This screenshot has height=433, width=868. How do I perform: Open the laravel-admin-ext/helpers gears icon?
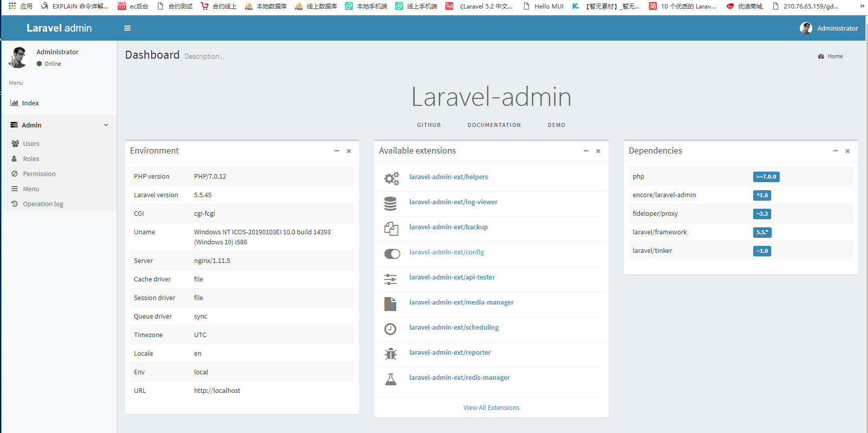tap(392, 178)
